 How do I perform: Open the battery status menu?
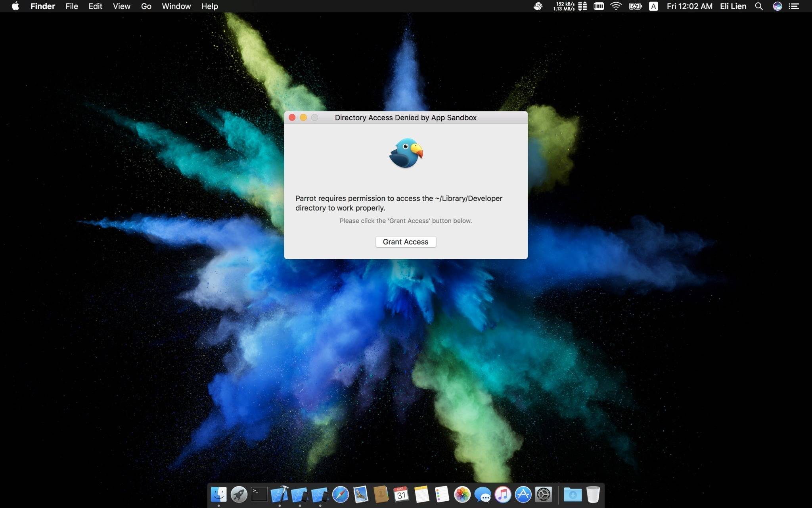(635, 6)
